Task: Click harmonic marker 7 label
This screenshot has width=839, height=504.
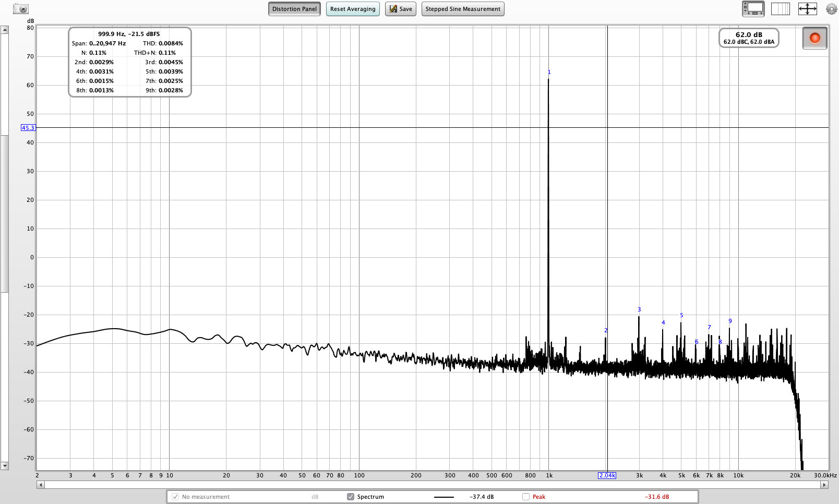Action: (709, 327)
